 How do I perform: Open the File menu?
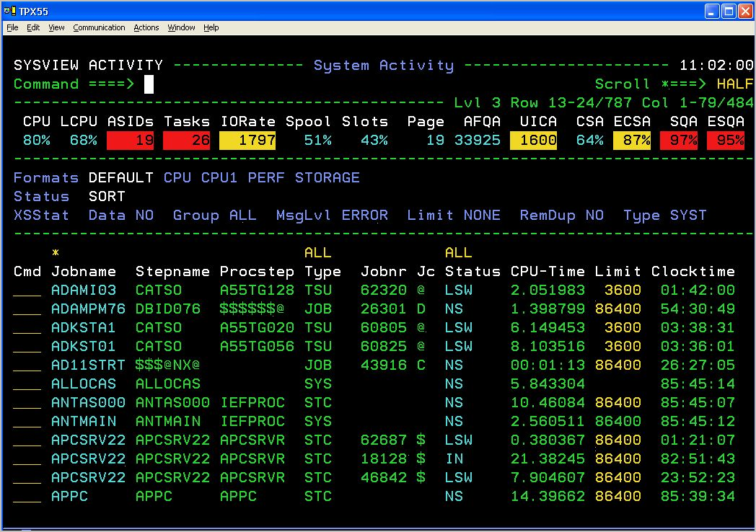pyautogui.click(x=12, y=27)
